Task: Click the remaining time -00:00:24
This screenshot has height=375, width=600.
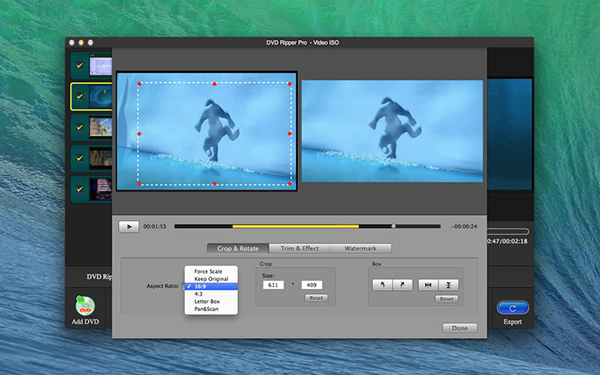Action: 464,227
